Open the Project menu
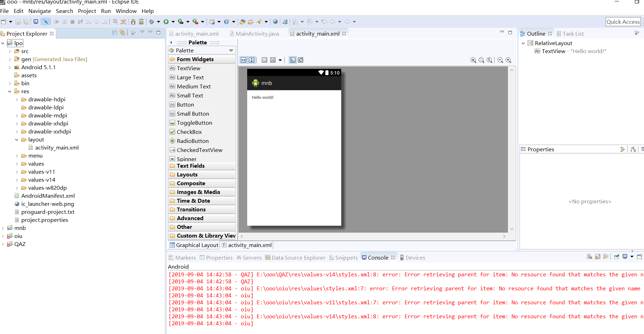Image resolution: width=644 pixels, height=334 pixels. pos(87,11)
